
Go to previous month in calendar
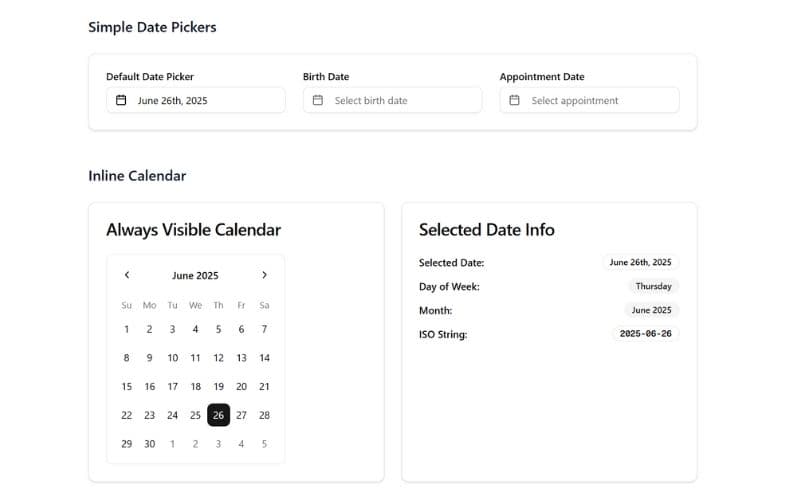pyautogui.click(x=127, y=275)
